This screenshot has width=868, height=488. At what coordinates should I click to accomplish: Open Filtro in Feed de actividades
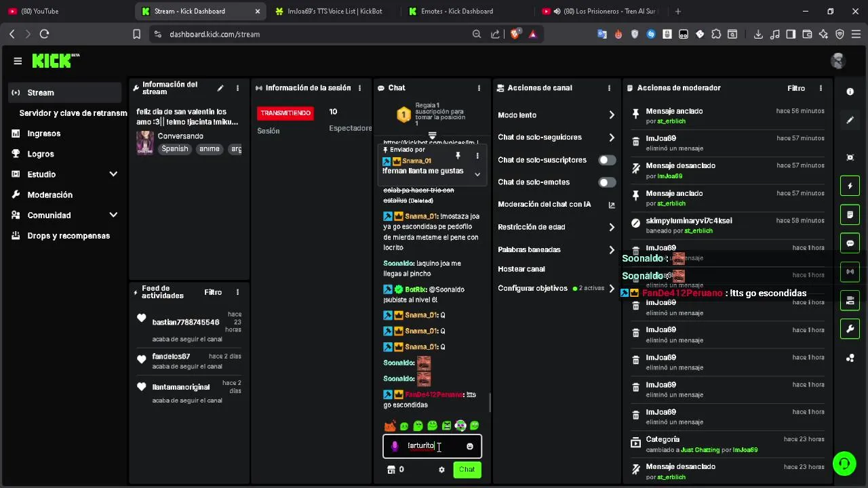click(213, 292)
